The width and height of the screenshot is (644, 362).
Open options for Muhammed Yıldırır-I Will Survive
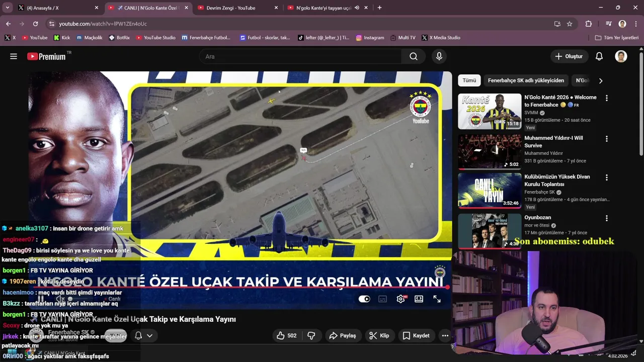(606, 139)
